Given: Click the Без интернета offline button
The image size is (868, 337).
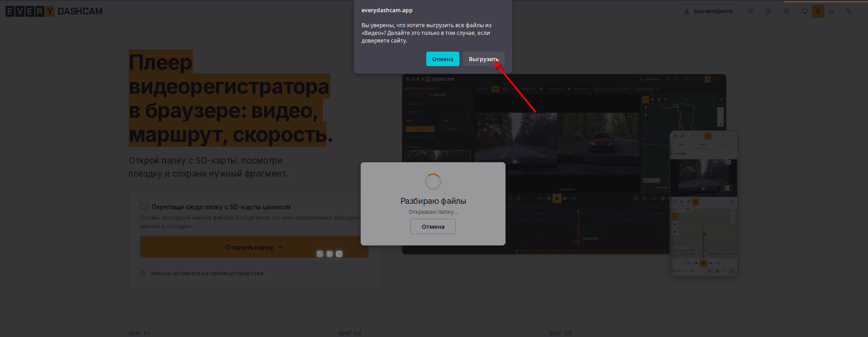Looking at the screenshot, I should point(708,11).
